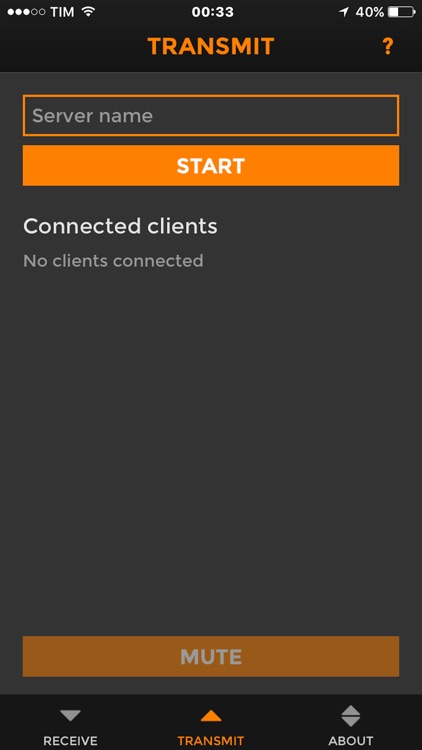Tap the Receive down-arrow icon
This screenshot has width=422, height=750.
pos(70,716)
